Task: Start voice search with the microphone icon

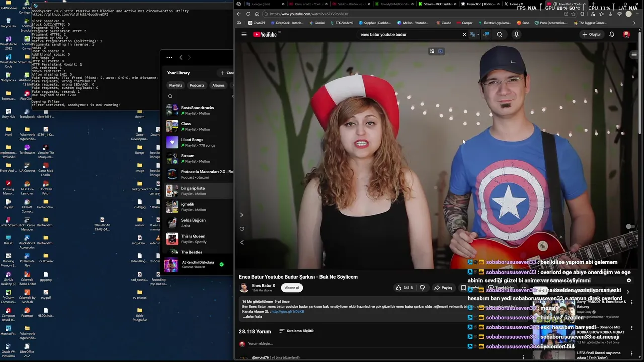Action: click(516, 35)
